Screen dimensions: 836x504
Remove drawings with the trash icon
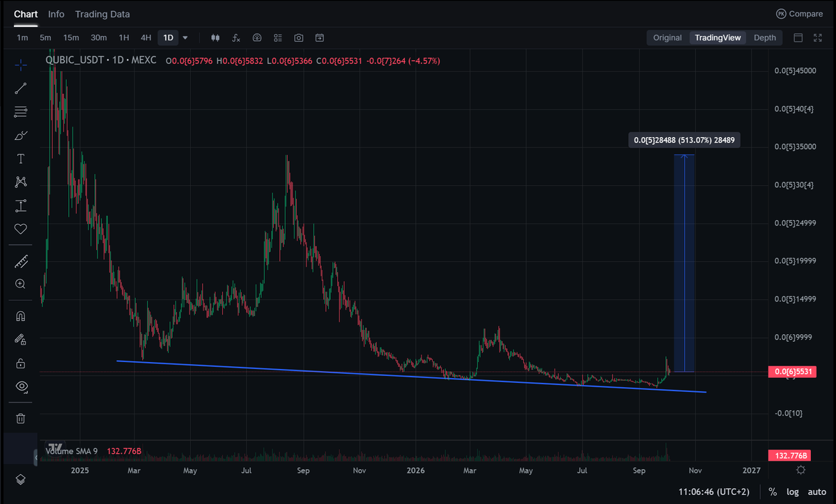[x=21, y=418]
